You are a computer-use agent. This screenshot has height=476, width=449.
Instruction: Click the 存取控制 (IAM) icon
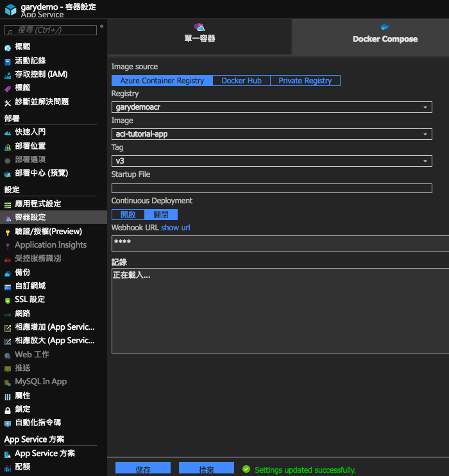[8, 76]
